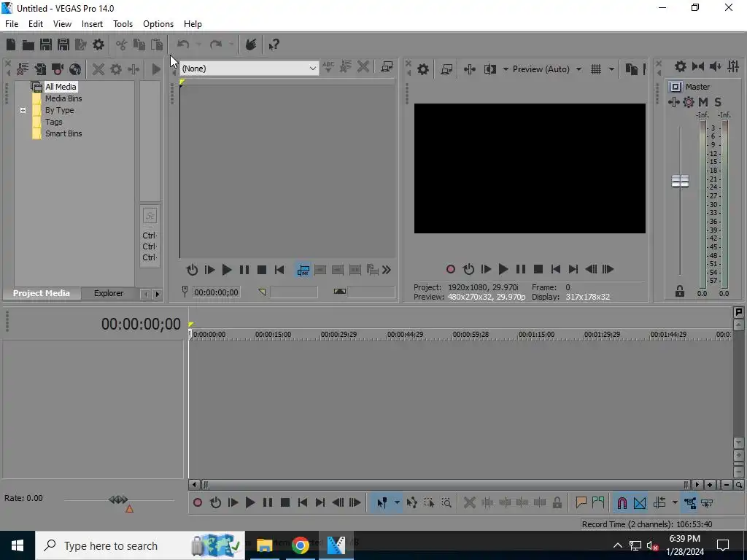Toggle Ignore Event Grouping button
747x560 pixels.
pyautogui.click(x=707, y=503)
